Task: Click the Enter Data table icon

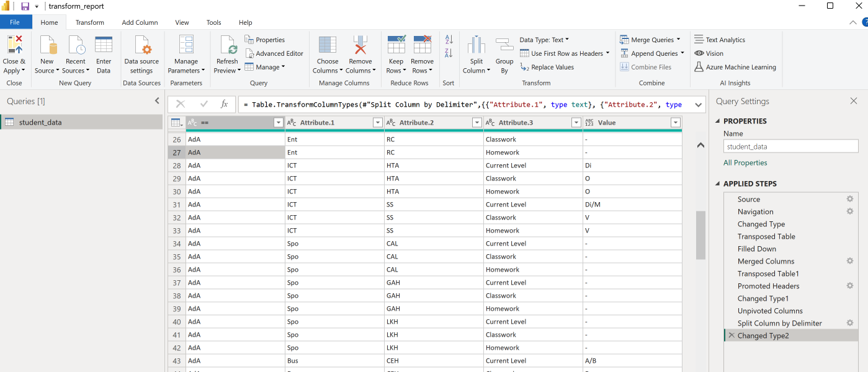Action: [104, 45]
